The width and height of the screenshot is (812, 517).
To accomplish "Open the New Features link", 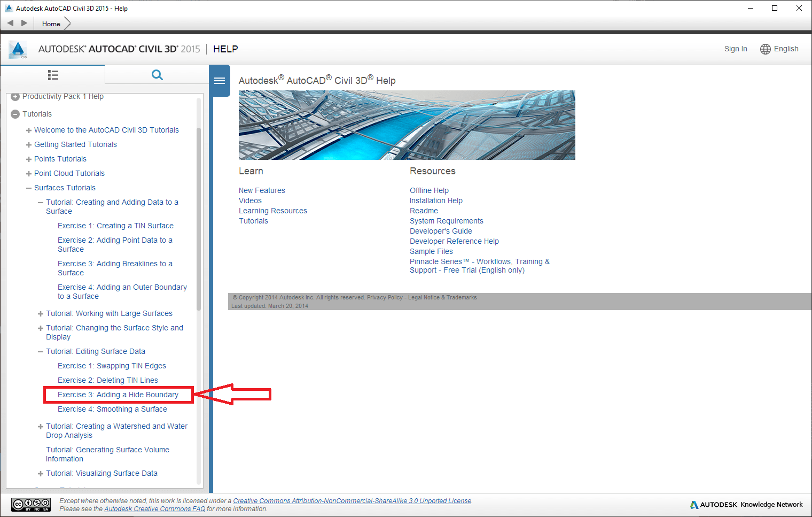I will pyautogui.click(x=262, y=190).
